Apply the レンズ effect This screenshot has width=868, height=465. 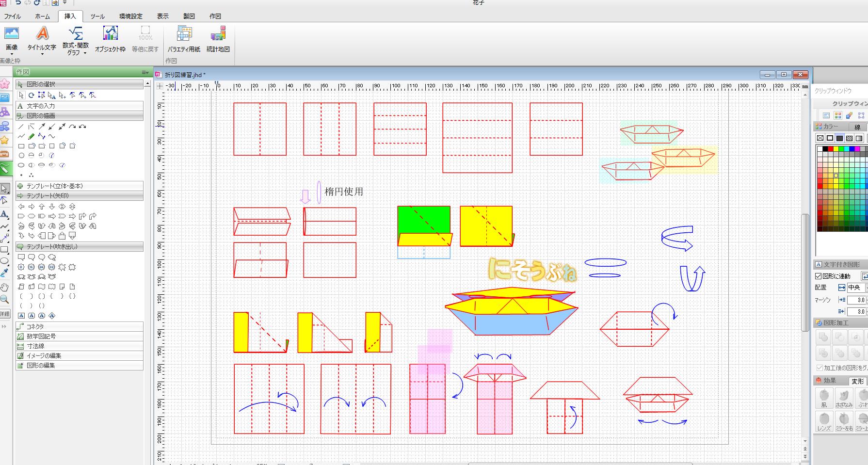(x=824, y=421)
